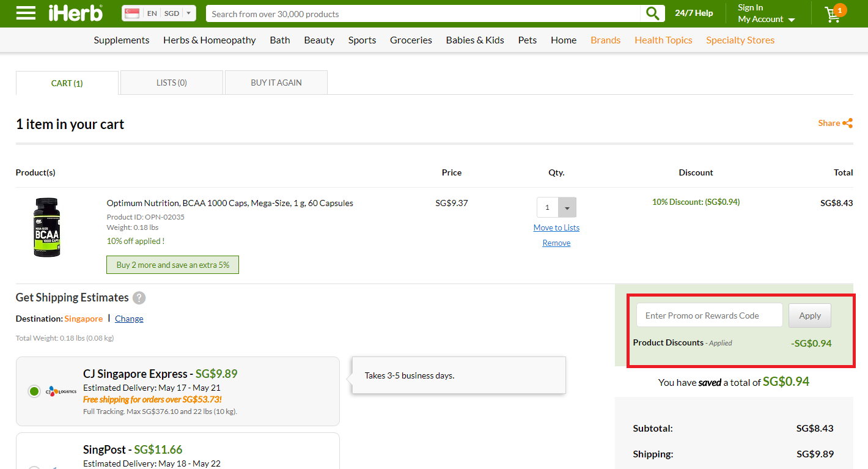Viewport: 868px width, 469px height.
Task: Focus the product search field
Action: point(423,13)
